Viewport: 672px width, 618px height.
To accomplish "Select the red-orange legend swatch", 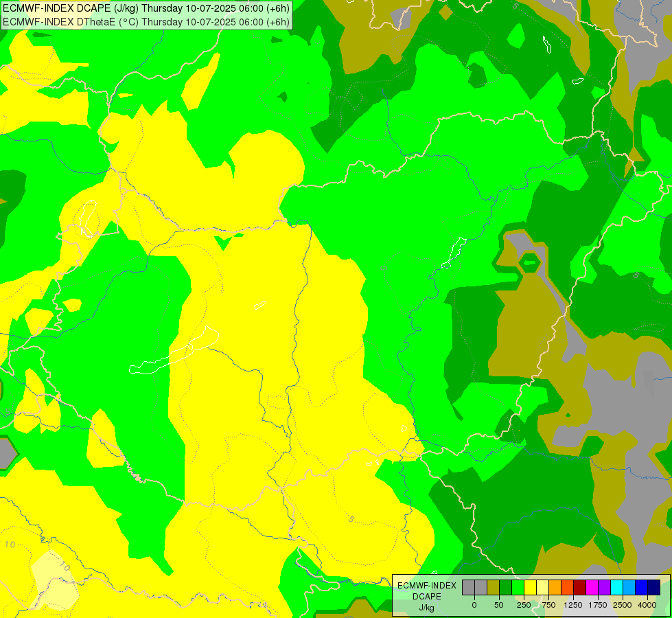I will pyautogui.click(x=568, y=587).
